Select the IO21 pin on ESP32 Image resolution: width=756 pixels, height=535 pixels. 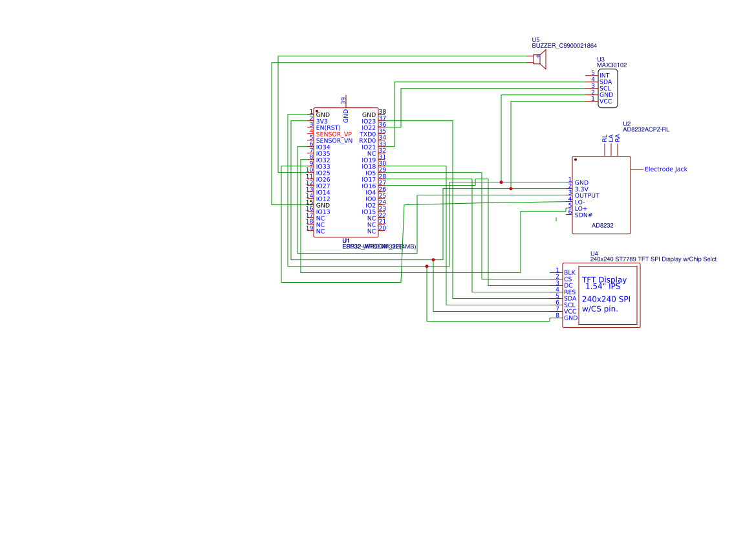[x=369, y=147]
